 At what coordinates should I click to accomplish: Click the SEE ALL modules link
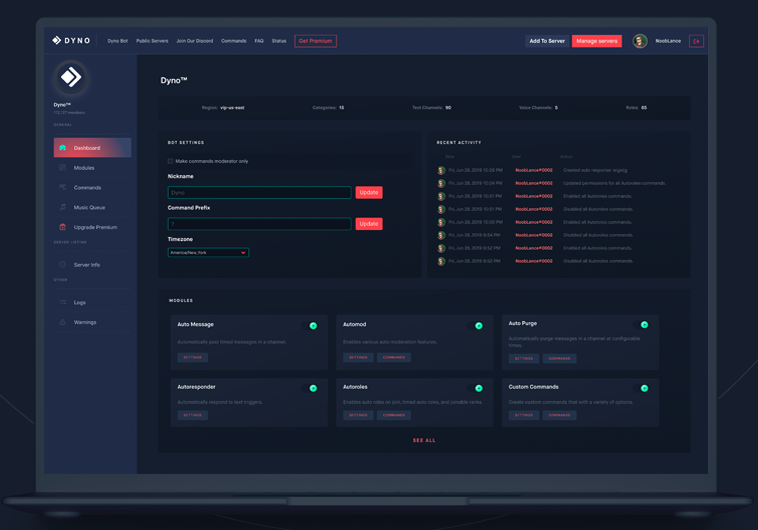point(424,441)
